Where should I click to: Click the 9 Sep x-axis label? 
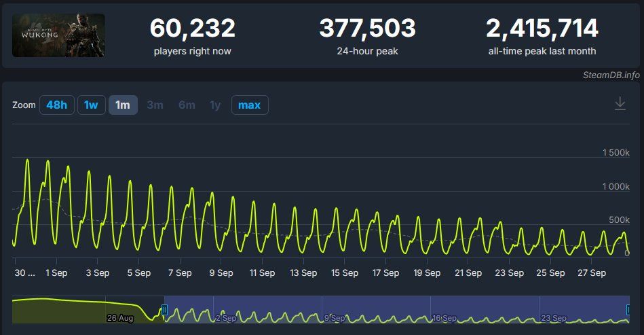coord(221,273)
